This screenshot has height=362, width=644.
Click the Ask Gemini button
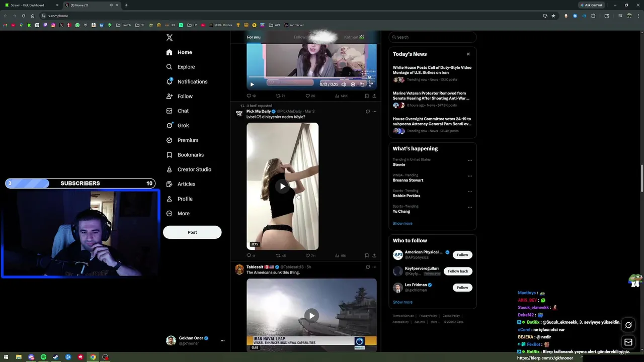tap(591, 5)
